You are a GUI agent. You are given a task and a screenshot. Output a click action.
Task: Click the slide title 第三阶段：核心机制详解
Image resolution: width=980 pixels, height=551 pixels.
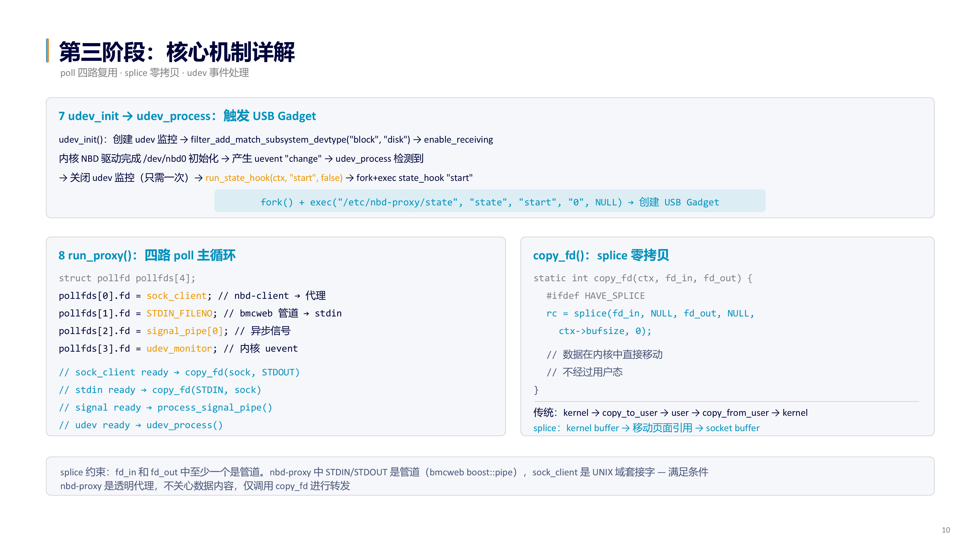pos(177,52)
